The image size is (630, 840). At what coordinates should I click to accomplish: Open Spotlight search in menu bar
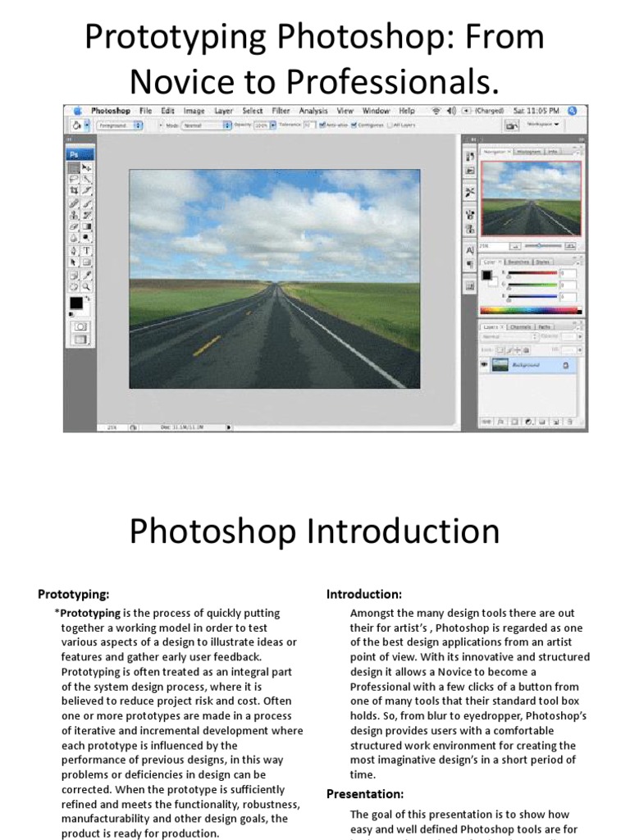[573, 111]
